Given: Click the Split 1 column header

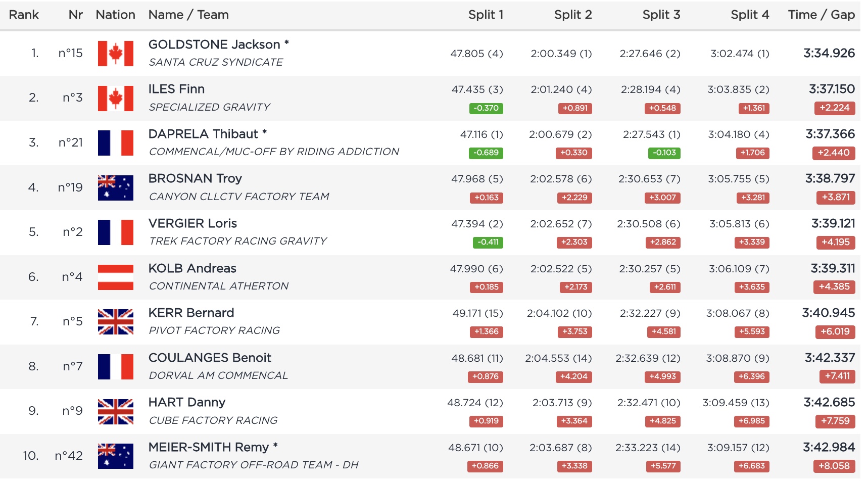Looking at the screenshot, I should point(485,15).
